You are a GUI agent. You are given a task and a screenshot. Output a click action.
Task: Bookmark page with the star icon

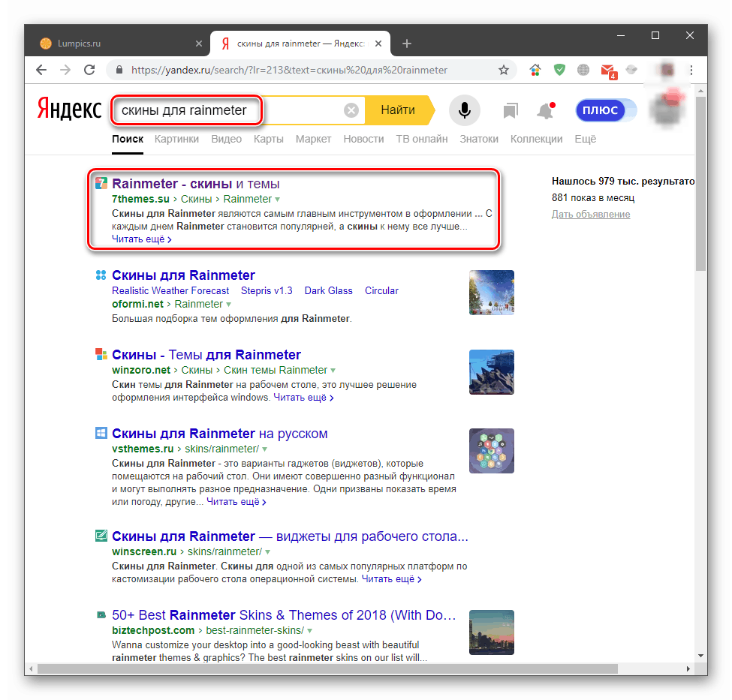pos(503,70)
